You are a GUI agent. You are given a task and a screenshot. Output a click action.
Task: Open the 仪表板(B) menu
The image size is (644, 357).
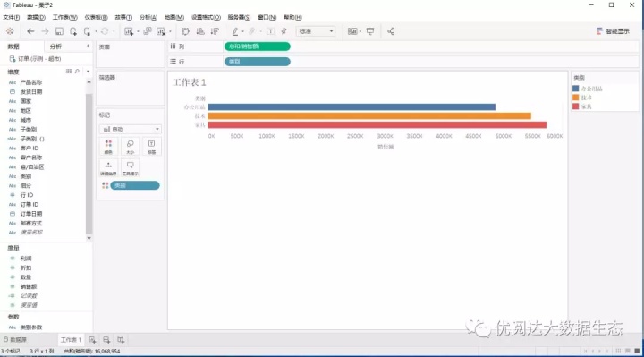pyautogui.click(x=96, y=17)
